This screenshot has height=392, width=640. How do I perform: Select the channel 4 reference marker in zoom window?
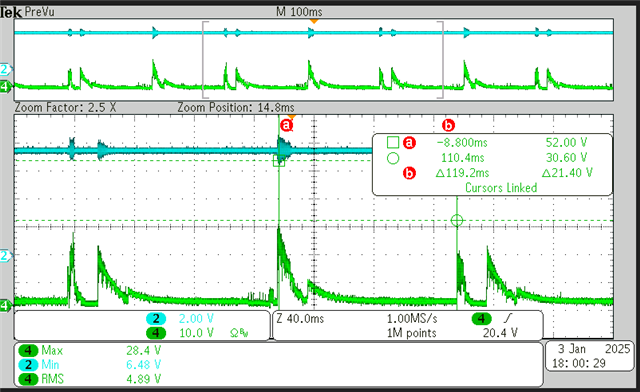click(5, 305)
